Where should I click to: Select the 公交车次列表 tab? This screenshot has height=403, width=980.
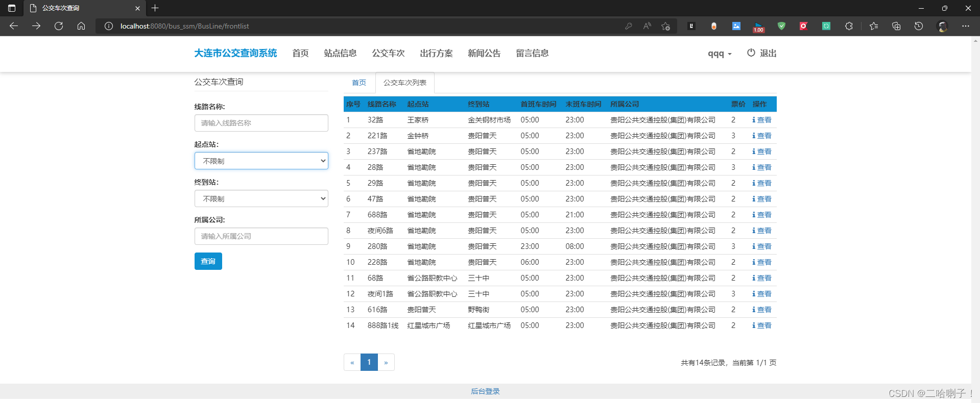pos(405,83)
